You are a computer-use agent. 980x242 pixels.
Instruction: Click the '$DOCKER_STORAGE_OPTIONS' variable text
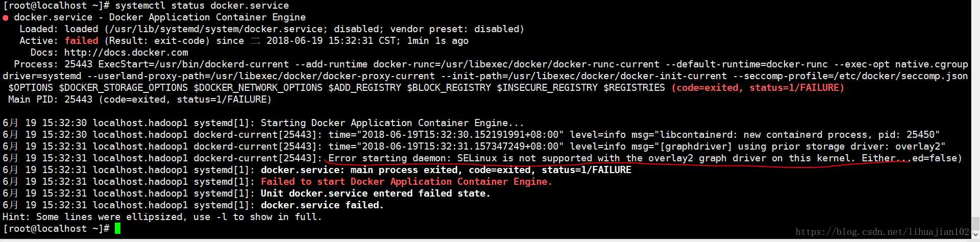[123, 88]
